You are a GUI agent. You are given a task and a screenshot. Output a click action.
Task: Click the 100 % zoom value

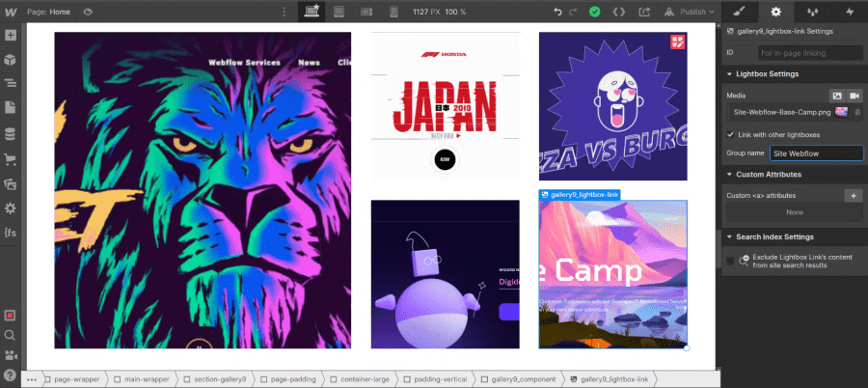point(455,12)
